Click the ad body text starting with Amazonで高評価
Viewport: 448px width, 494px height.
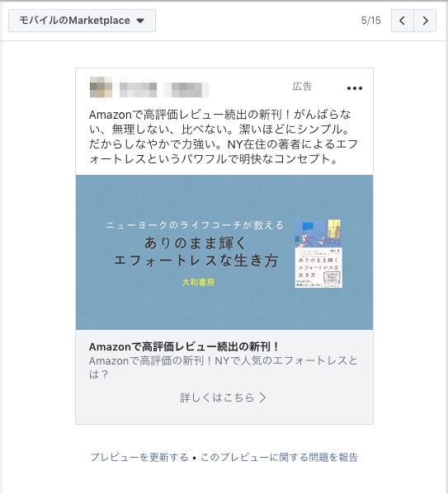pyautogui.click(x=224, y=137)
